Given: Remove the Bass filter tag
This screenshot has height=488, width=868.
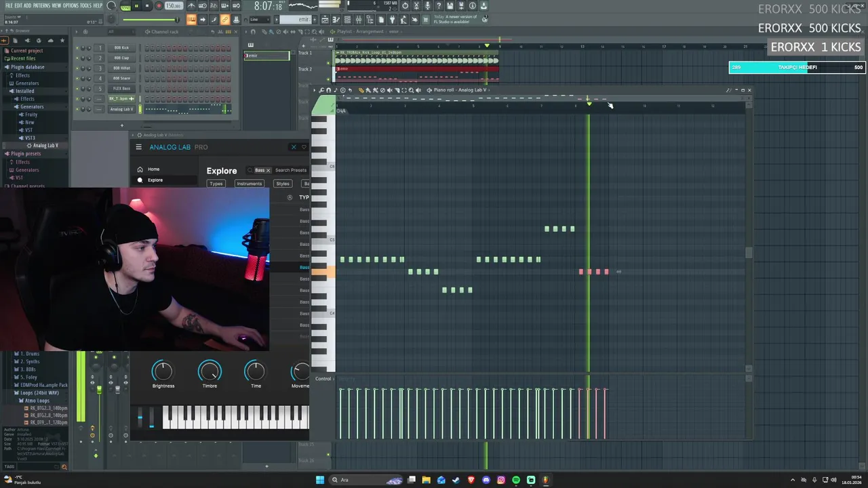Looking at the screenshot, I should coord(268,170).
